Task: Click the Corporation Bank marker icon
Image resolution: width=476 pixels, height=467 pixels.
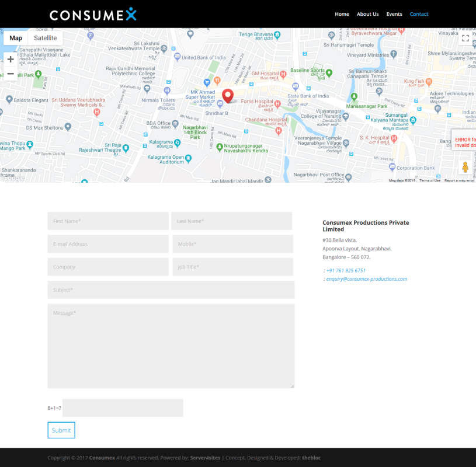Action: coord(392,166)
